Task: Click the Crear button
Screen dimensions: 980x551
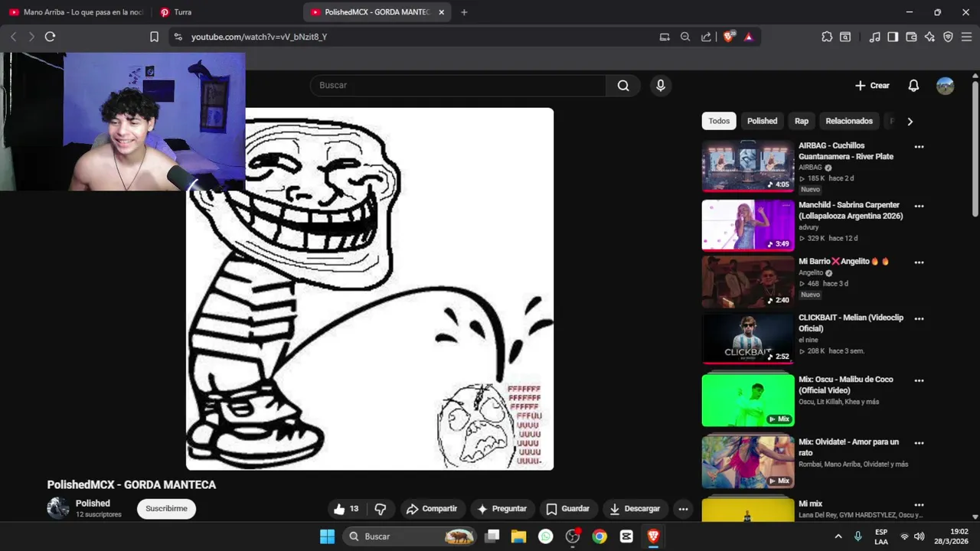Action: 872,86
